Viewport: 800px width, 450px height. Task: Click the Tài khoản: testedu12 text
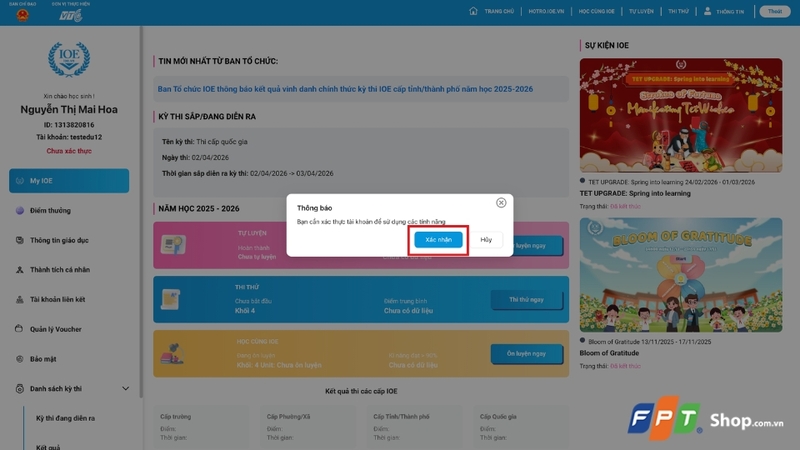[x=69, y=137]
